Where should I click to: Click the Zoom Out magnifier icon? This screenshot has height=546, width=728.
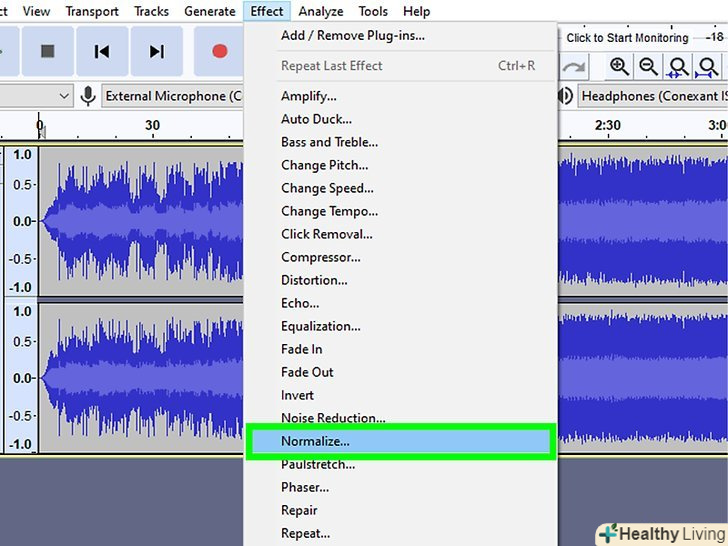pyautogui.click(x=648, y=67)
